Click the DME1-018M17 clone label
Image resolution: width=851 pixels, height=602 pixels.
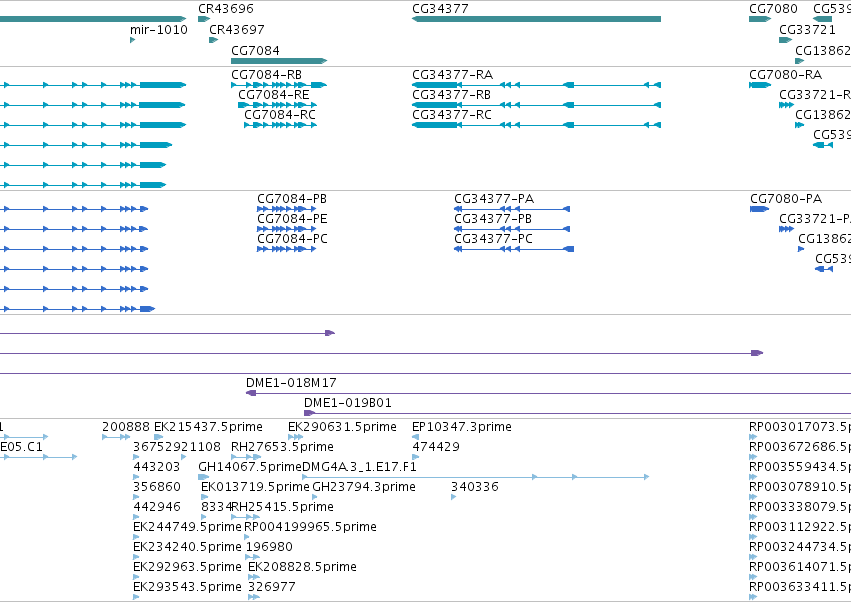coord(291,383)
